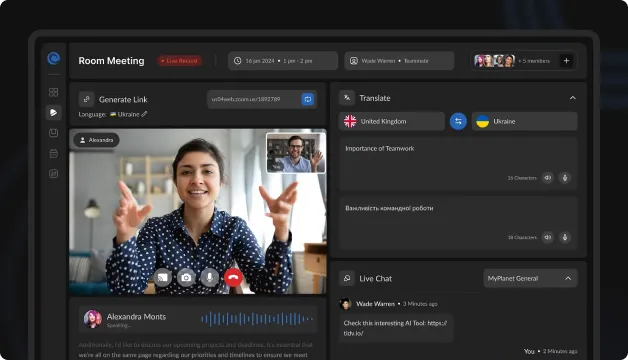Play audio for Importance of Teamwork text

[x=548, y=178]
